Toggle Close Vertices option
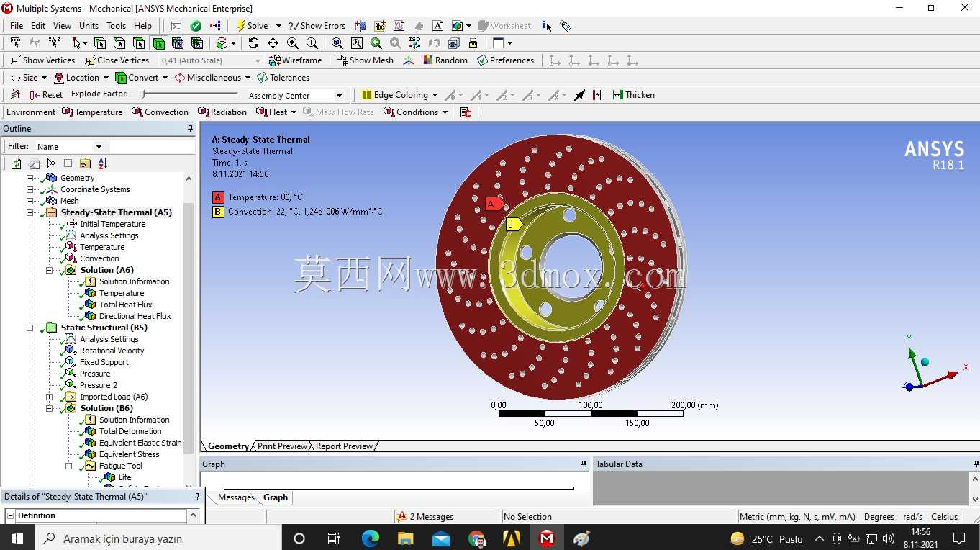This screenshot has height=550, width=980. 117,60
